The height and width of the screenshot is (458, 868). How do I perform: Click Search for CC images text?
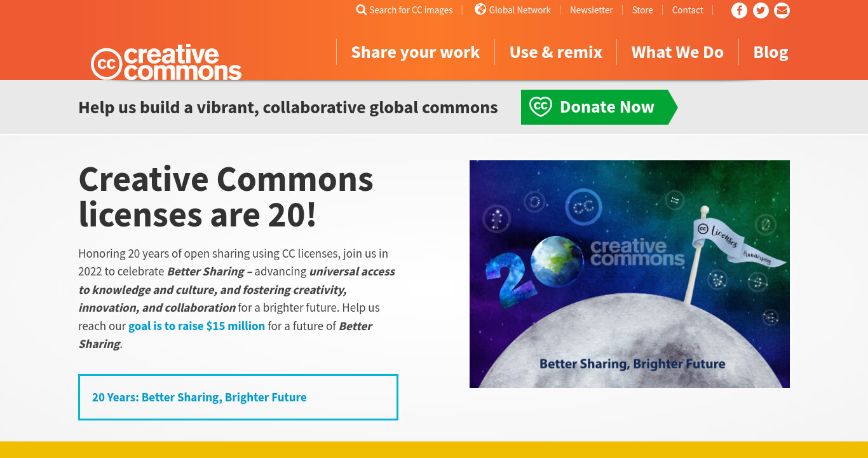point(411,10)
